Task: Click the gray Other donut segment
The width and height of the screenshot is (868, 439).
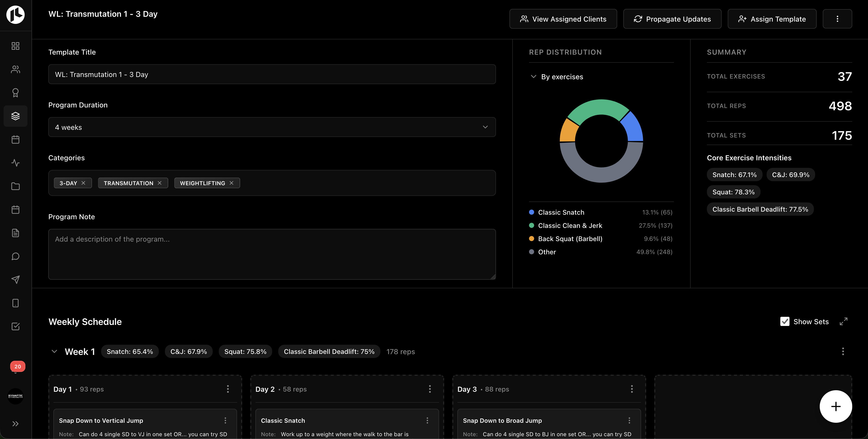Action: tap(601, 174)
